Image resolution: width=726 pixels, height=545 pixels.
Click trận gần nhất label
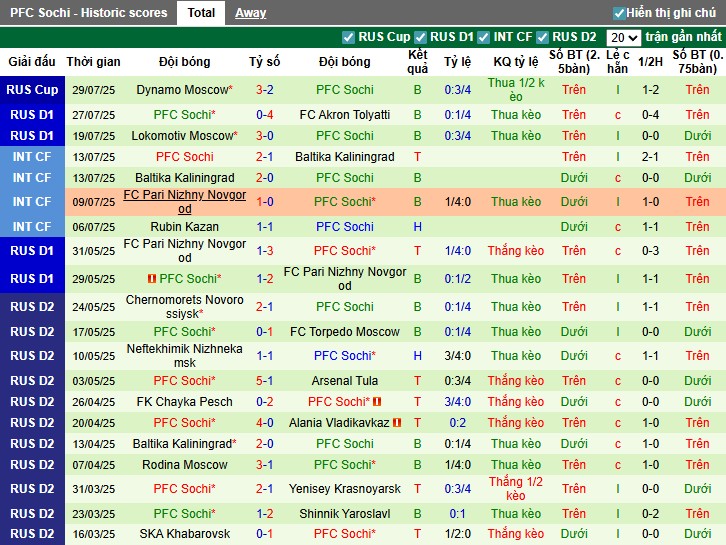tap(683, 37)
